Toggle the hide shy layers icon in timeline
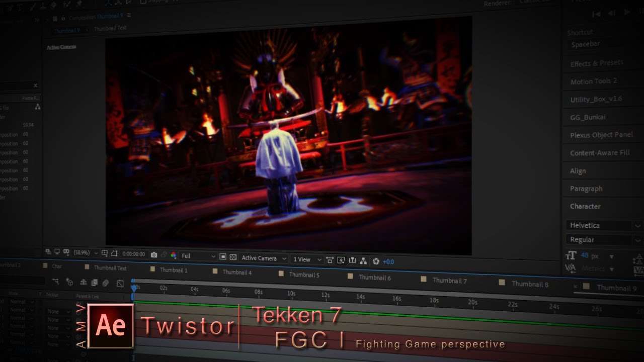This screenshot has height=362, width=644. [x=83, y=283]
